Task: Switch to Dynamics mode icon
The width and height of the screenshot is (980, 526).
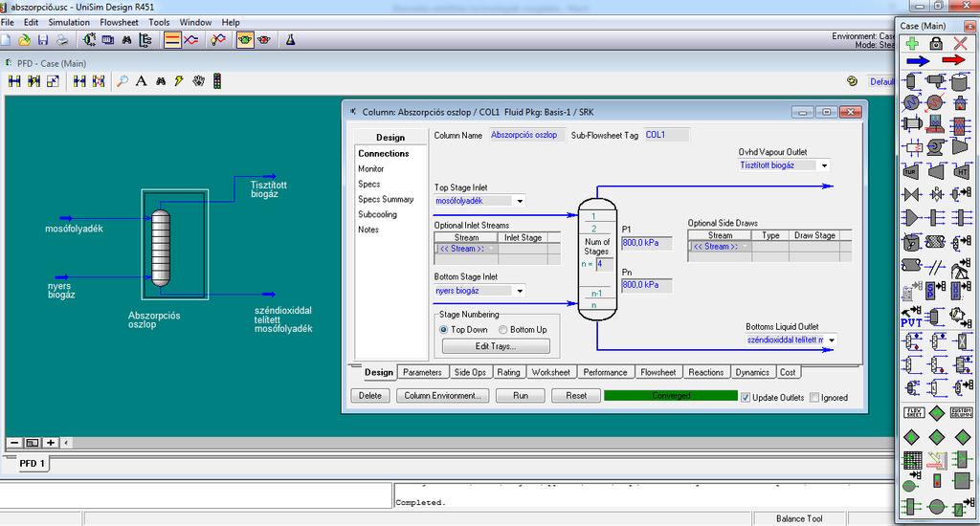Action: coord(191,40)
